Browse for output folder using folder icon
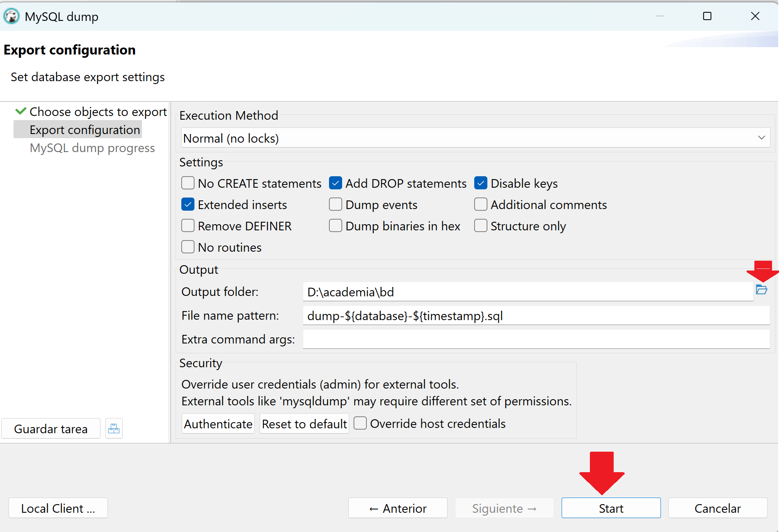Image resolution: width=779 pixels, height=532 pixels. click(x=761, y=290)
